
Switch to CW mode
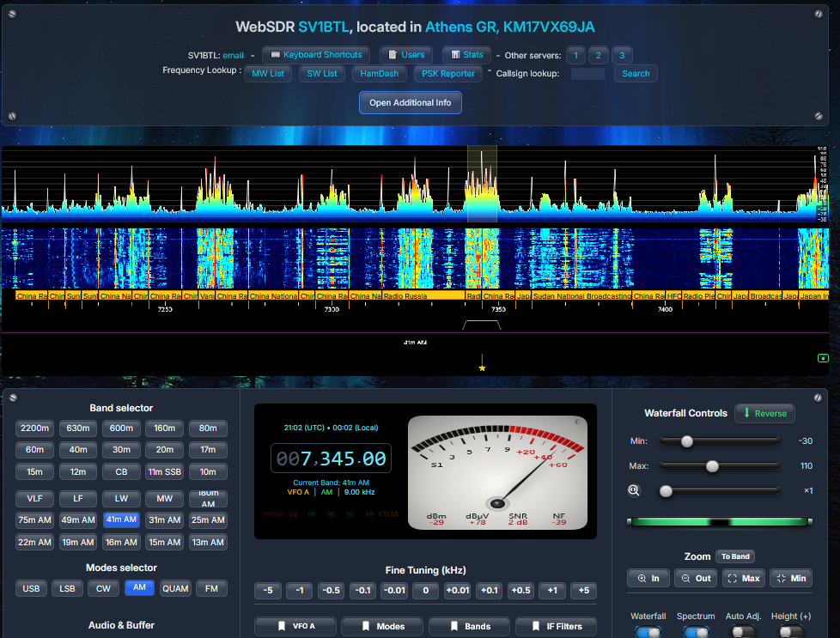coord(103,588)
